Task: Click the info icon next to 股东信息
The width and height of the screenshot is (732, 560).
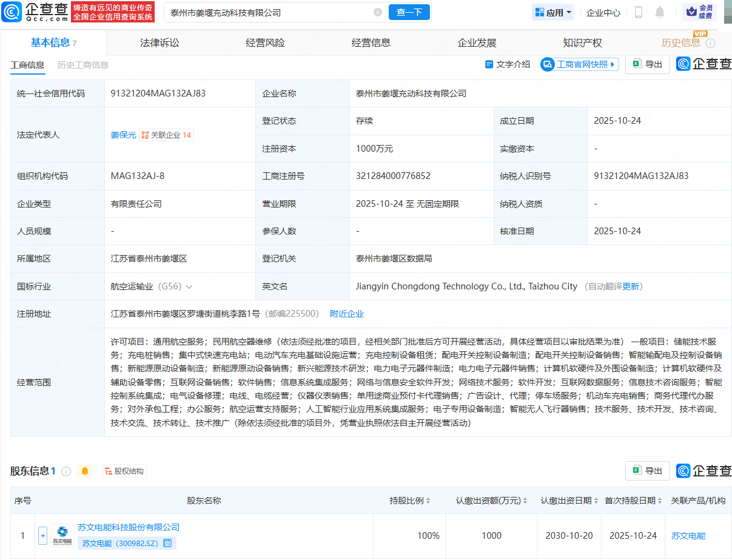Action: [x=66, y=471]
